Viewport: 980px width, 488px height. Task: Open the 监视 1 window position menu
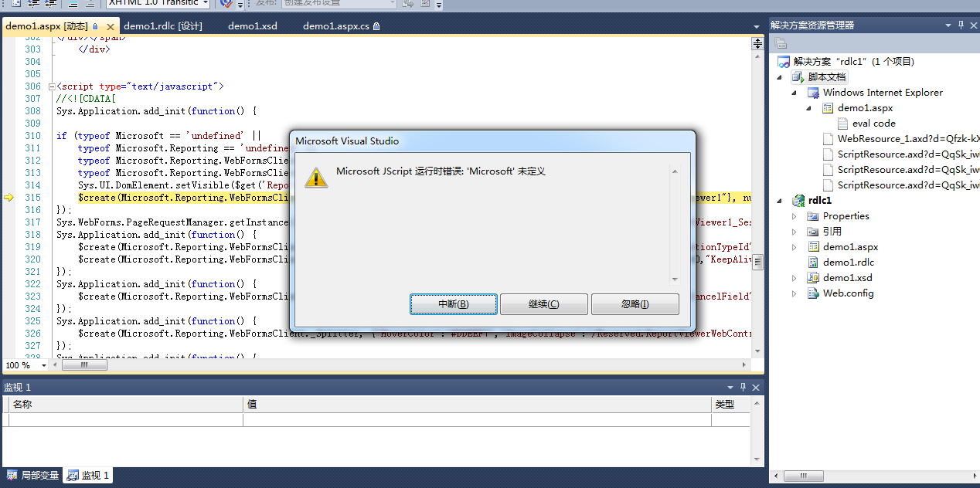click(x=731, y=388)
